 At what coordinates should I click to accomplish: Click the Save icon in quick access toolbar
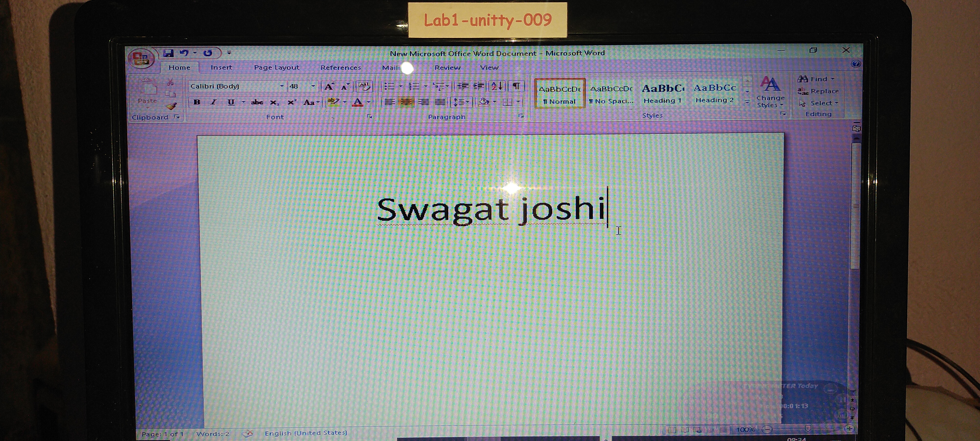pos(168,53)
